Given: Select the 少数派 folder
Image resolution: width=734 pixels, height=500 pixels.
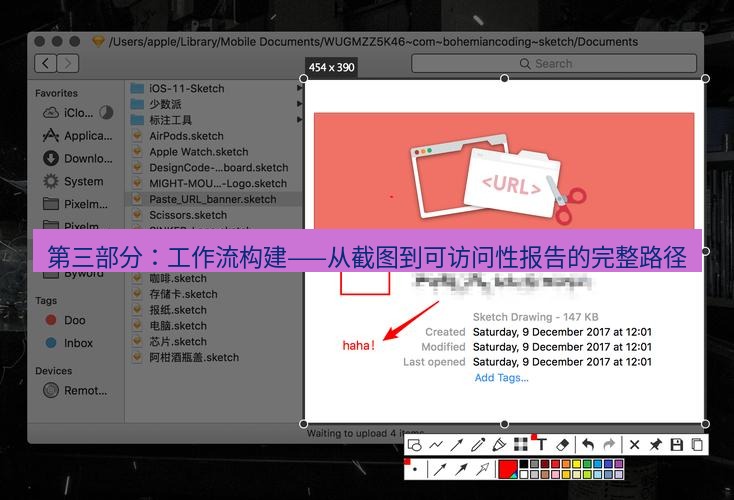Looking at the screenshot, I should pyautogui.click(x=156, y=104).
